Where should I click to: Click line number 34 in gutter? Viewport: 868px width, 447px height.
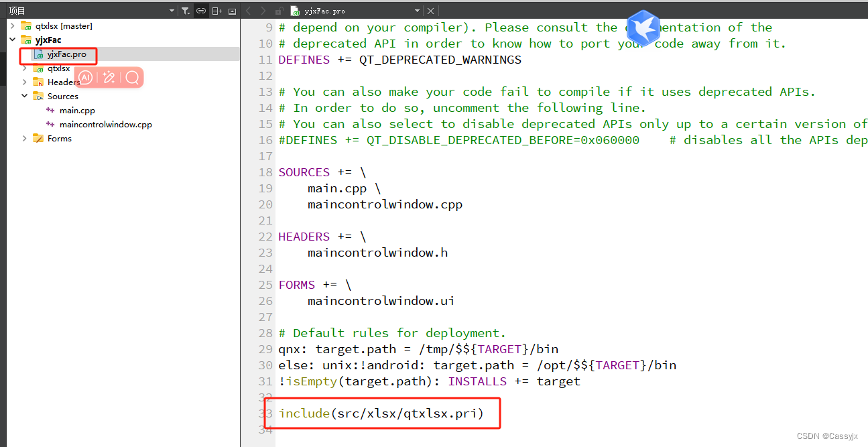point(265,430)
